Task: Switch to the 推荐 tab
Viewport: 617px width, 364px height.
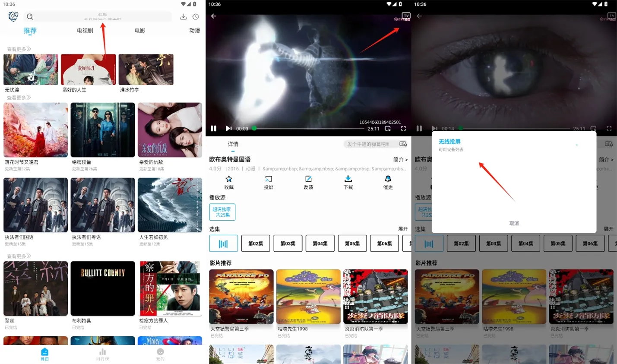Action: point(30,31)
